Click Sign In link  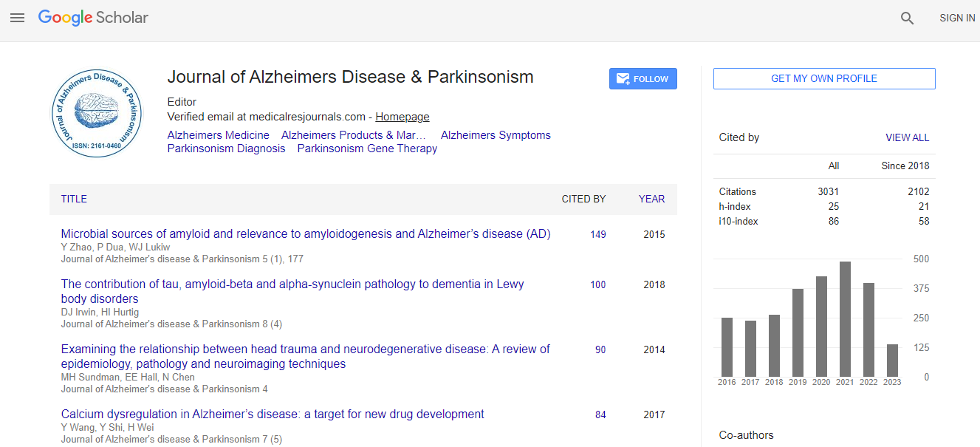click(x=957, y=18)
